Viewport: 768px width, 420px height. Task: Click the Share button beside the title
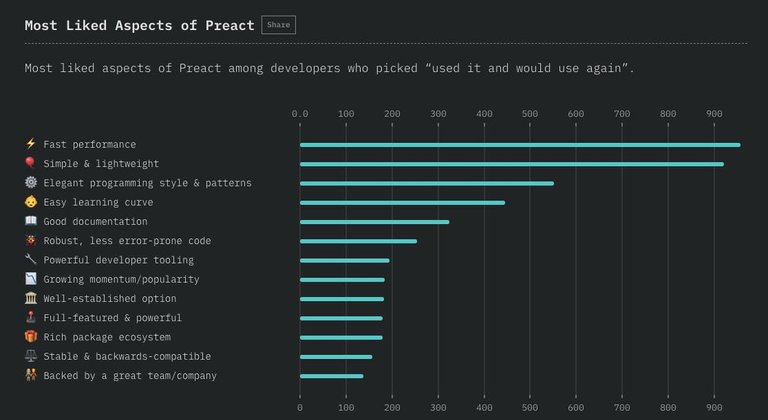click(278, 25)
